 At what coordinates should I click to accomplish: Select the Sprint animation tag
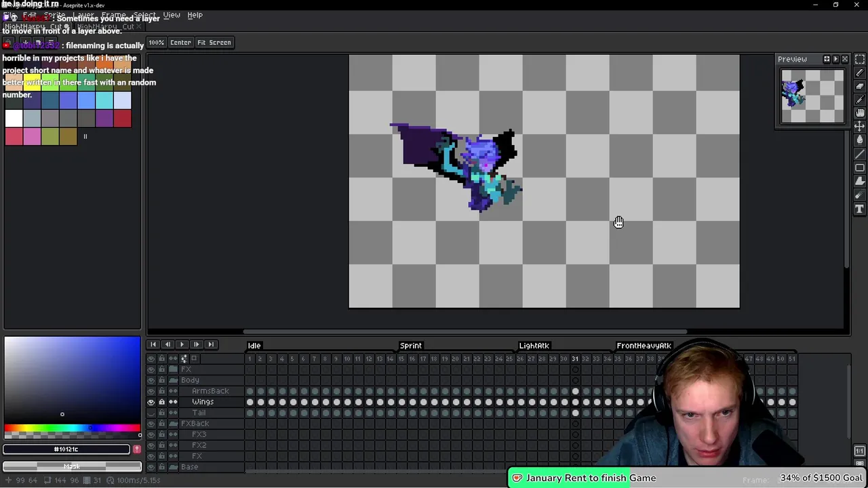tap(411, 346)
